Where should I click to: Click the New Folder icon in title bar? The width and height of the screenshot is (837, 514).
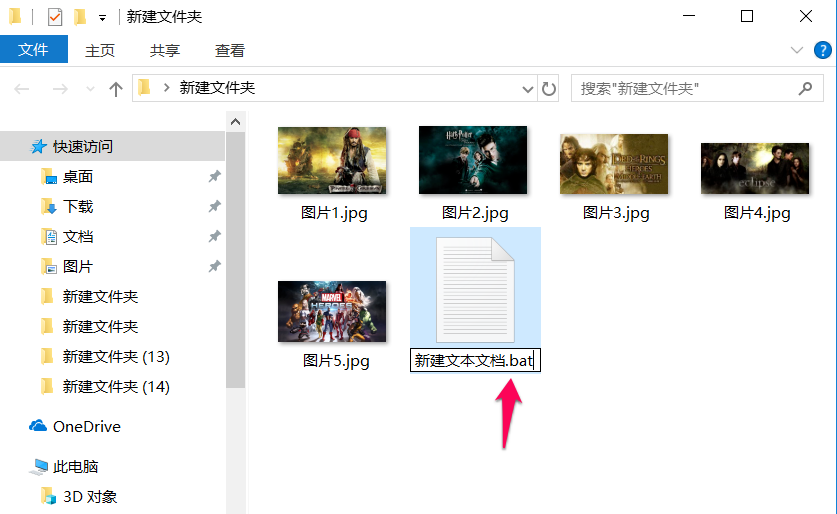(x=79, y=17)
